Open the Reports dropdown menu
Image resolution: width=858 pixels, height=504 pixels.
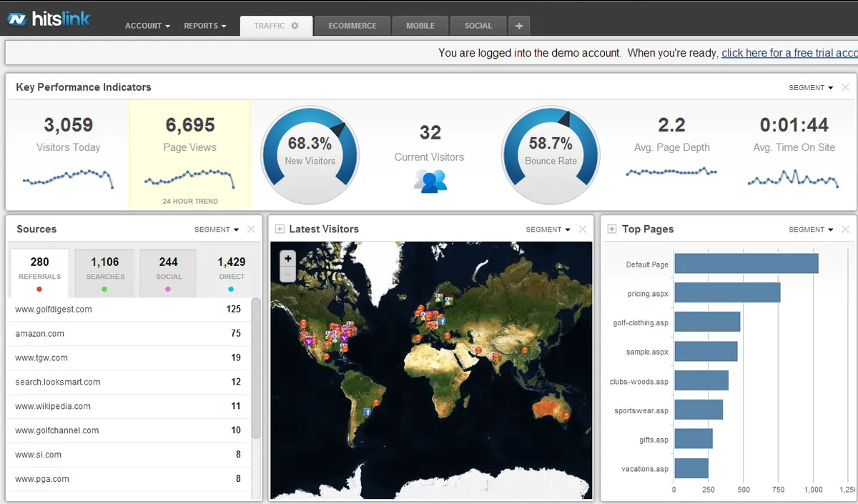pyautogui.click(x=204, y=26)
